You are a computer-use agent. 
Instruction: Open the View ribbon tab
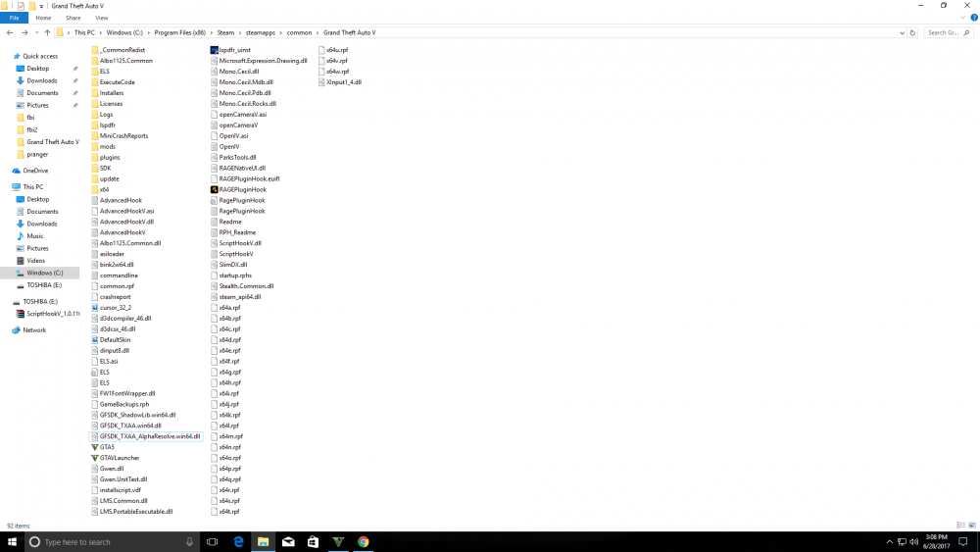pos(101,18)
